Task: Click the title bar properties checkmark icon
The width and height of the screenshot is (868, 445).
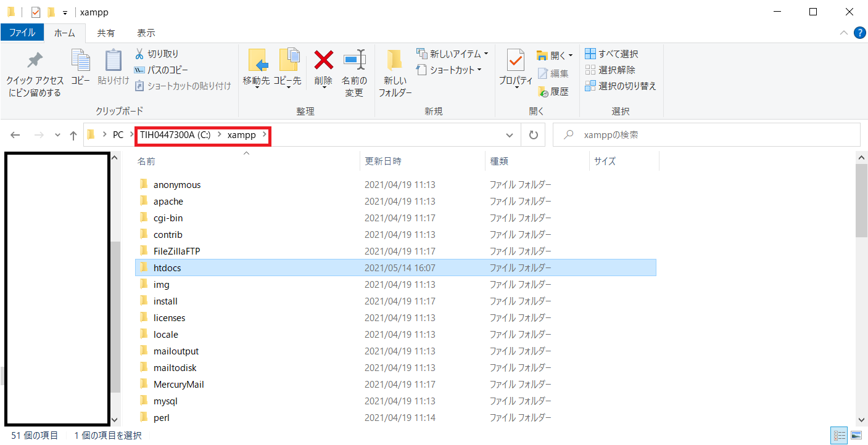Action: click(36, 12)
